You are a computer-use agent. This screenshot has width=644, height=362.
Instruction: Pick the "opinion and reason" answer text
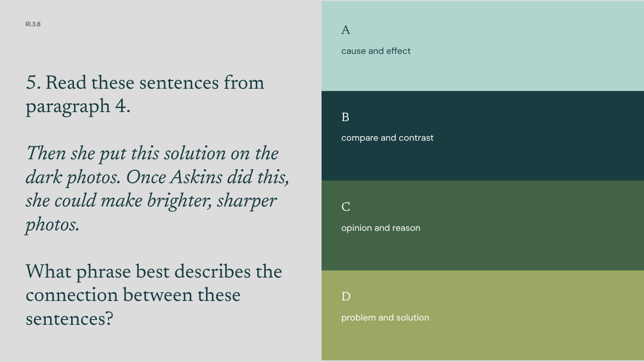point(381,228)
